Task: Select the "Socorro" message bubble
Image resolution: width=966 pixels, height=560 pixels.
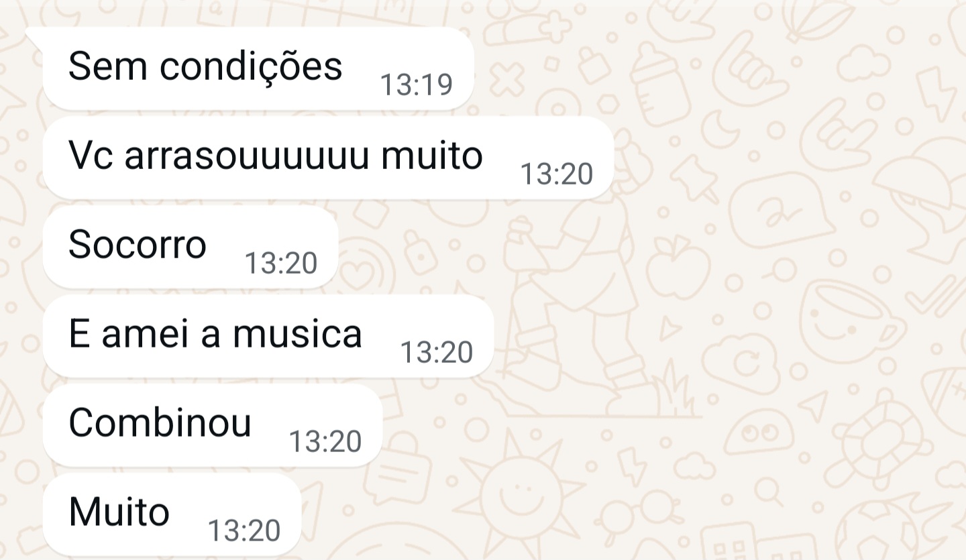Action: pos(191,247)
